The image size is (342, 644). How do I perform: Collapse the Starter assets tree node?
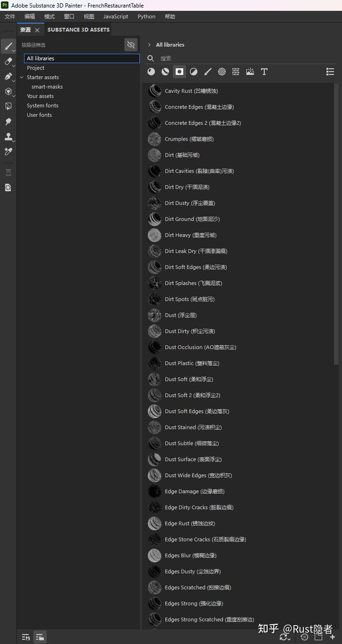click(x=22, y=77)
